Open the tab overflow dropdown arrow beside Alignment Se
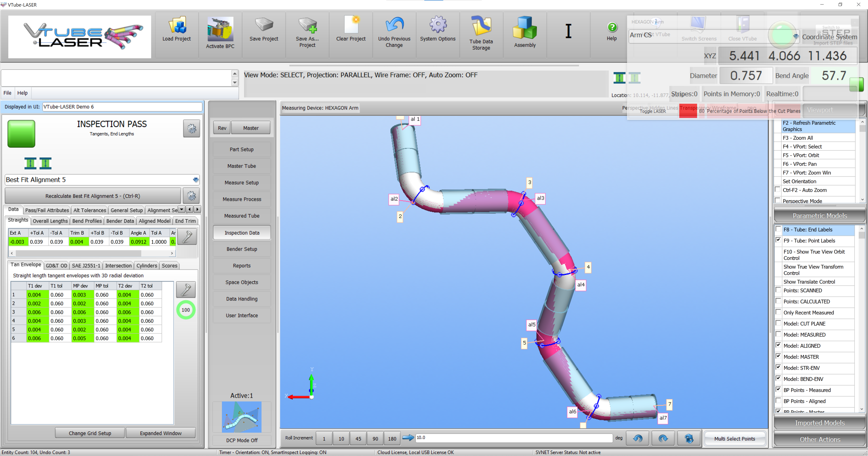Viewport: 868px width, 456px height. click(182, 209)
